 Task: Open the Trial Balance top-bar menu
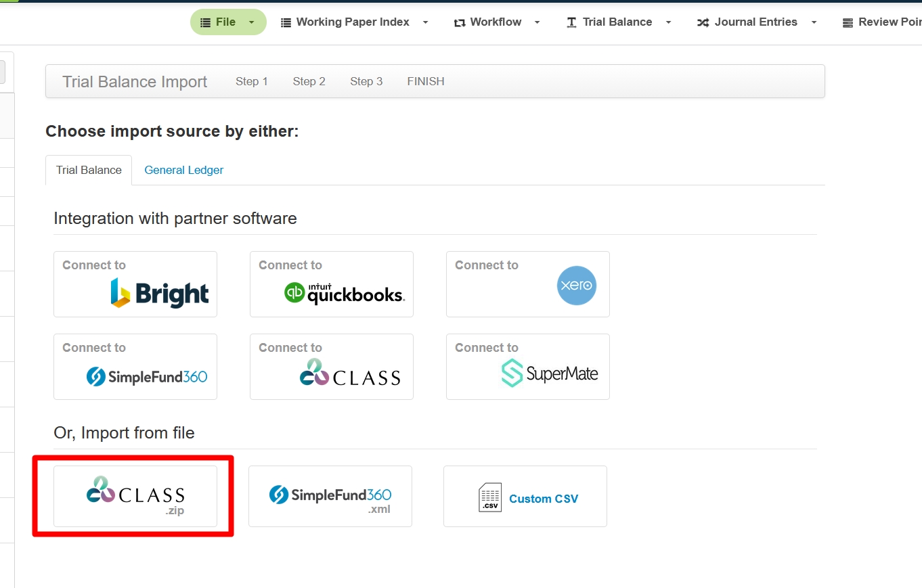tap(618, 22)
